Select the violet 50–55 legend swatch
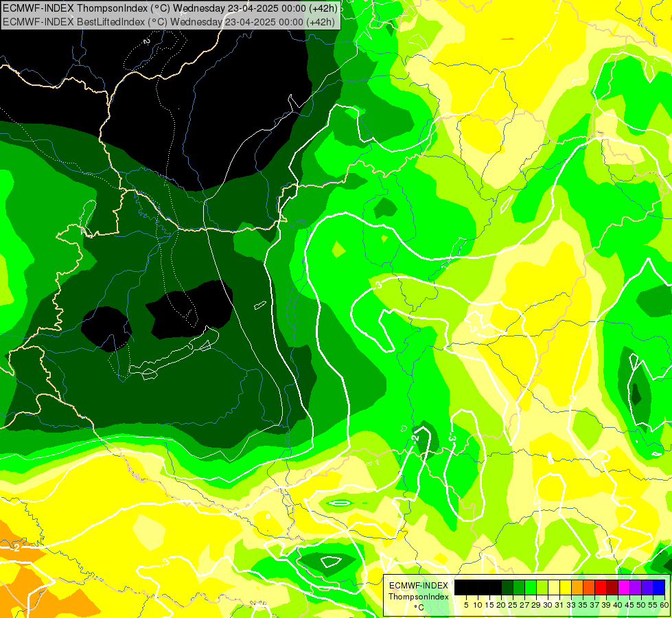Viewport: 672px width, 618px height. click(647, 587)
